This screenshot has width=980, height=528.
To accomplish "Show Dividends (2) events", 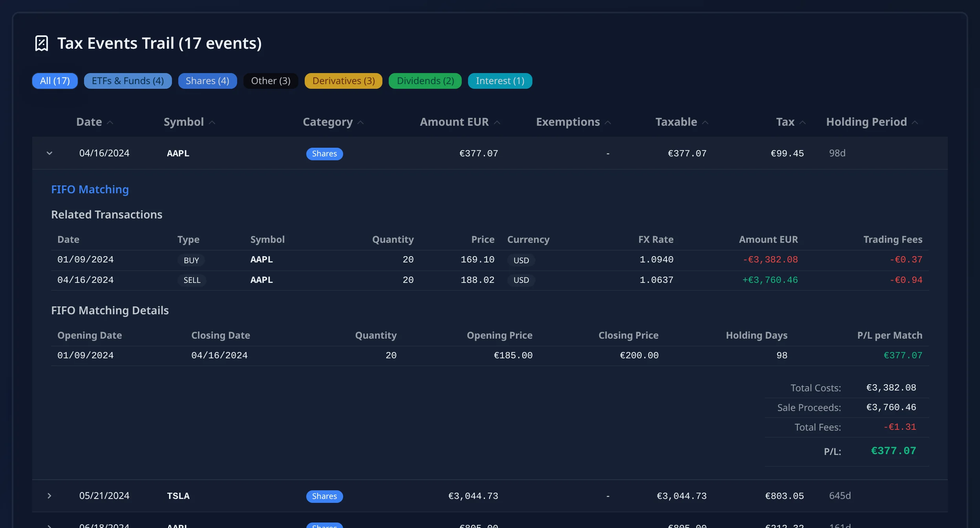I will point(425,81).
